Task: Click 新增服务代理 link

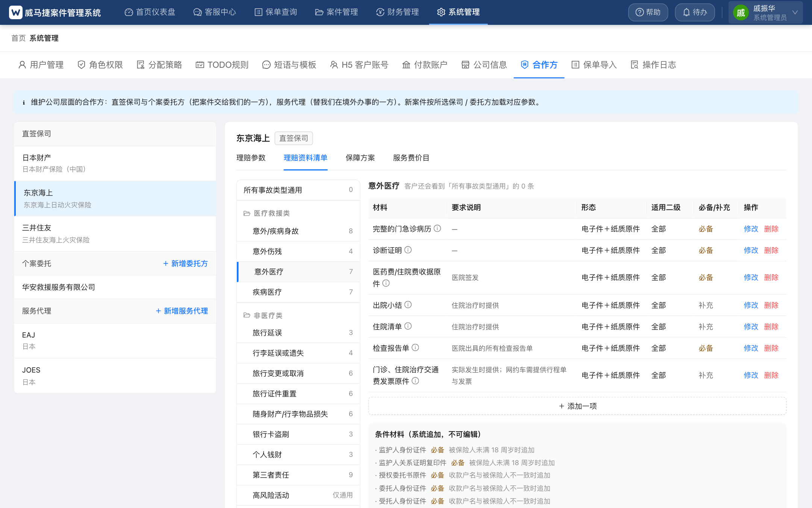Action: (x=182, y=311)
